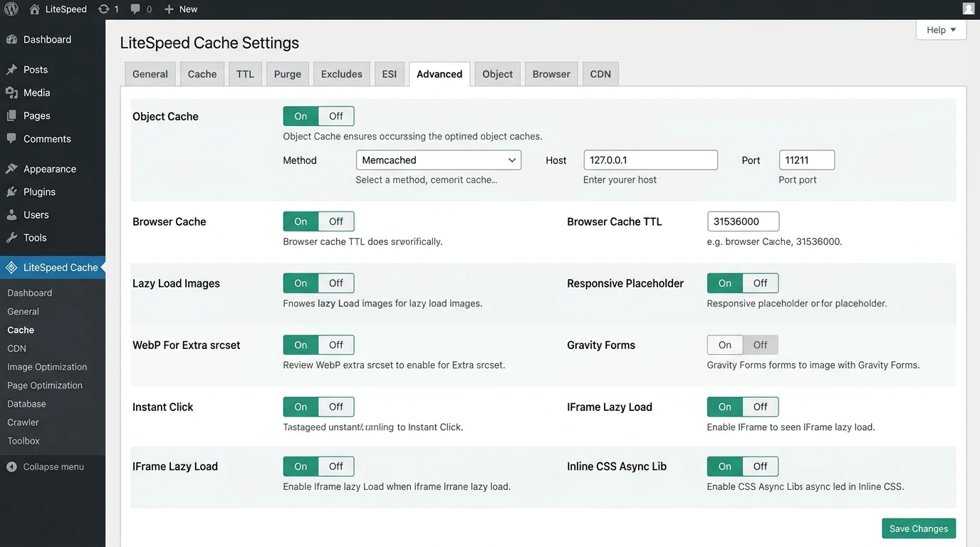Screen dimensions: 980x547
Task: Open the Database submenu link
Action: pyautogui.click(x=27, y=404)
